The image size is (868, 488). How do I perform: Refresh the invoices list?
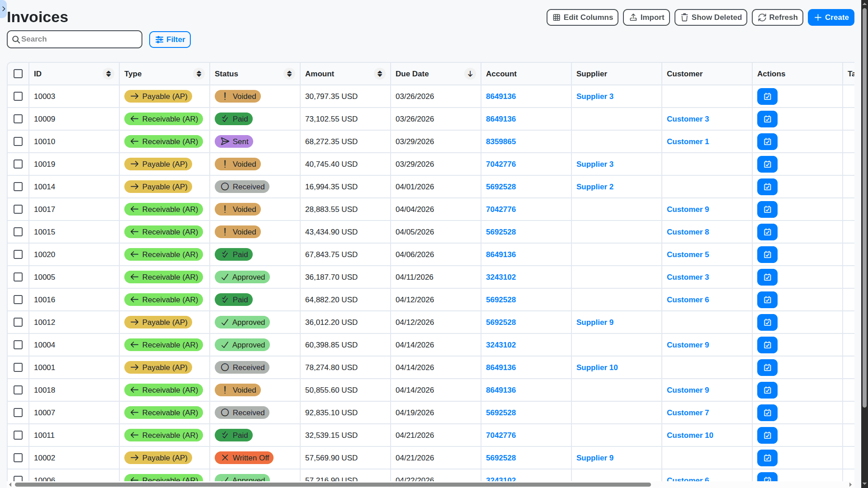(x=777, y=17)
